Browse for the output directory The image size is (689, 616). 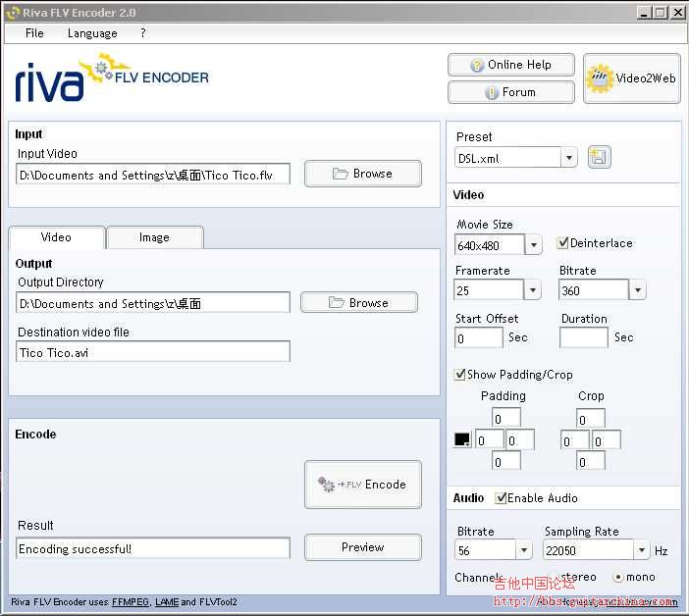click(x=358, y=303)
